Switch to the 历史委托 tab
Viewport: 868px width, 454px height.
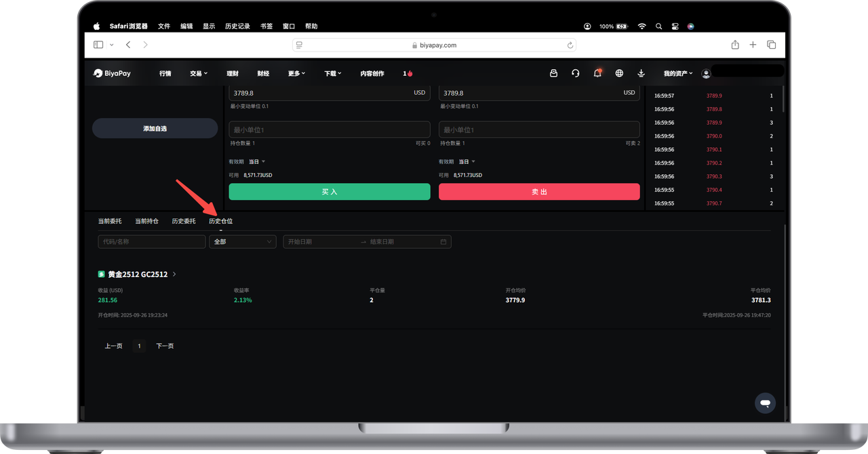pos(183,221)
